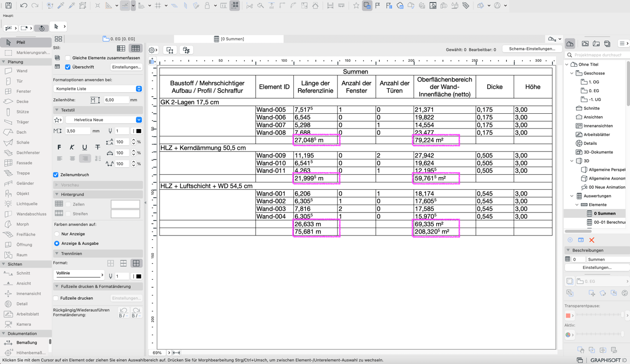Screen dimensions: 630x364
Task: Open 1. OG in the navigator
Action: (x=594, y=82)
